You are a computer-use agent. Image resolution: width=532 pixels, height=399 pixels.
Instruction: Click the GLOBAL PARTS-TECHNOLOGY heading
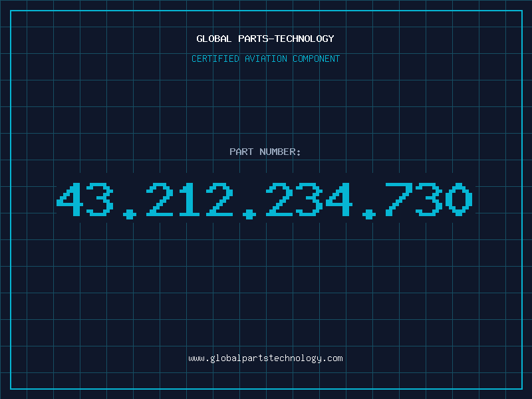[265, 39]
